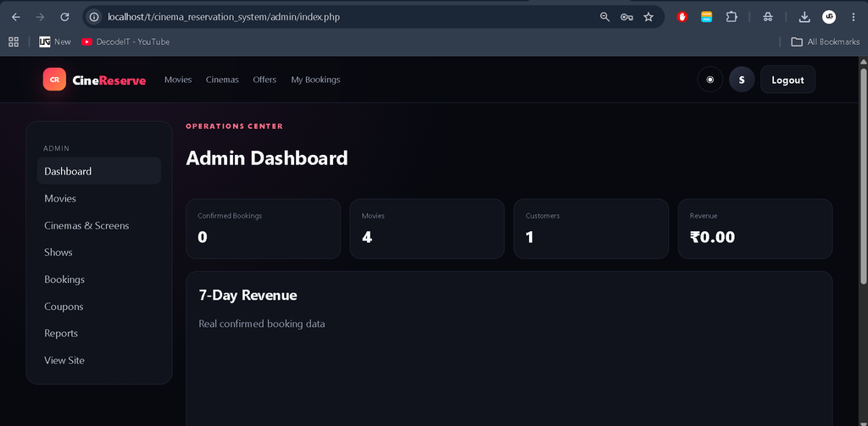This screenshot has width=868, height=426.
Task: Open Cinemas & Screens in sidebar
Action: (99, 225)
